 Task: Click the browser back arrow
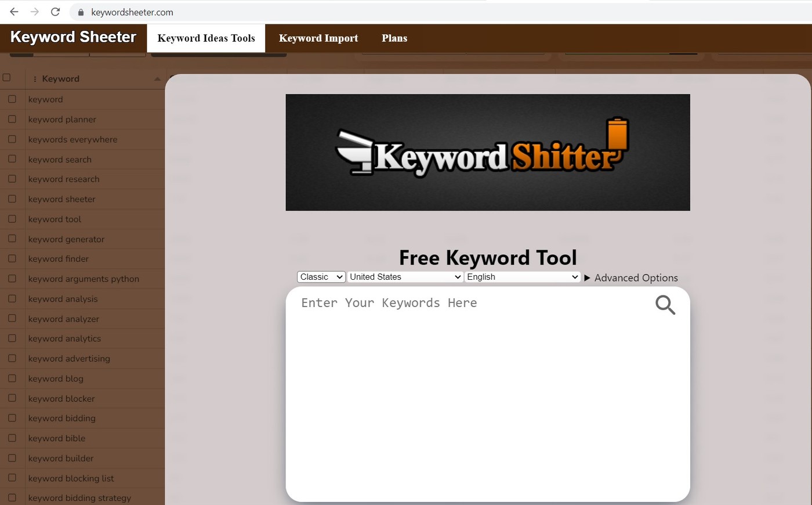pos(14,12)
